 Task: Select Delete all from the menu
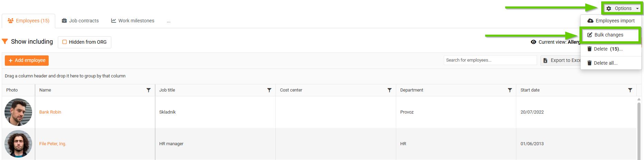coord(605,63)
